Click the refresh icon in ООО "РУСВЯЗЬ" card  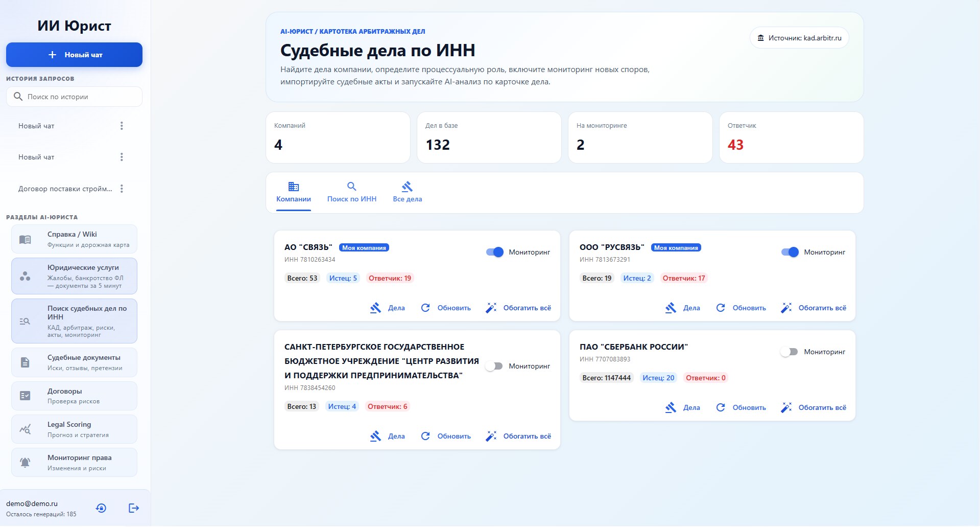click(x=721, y=308)
